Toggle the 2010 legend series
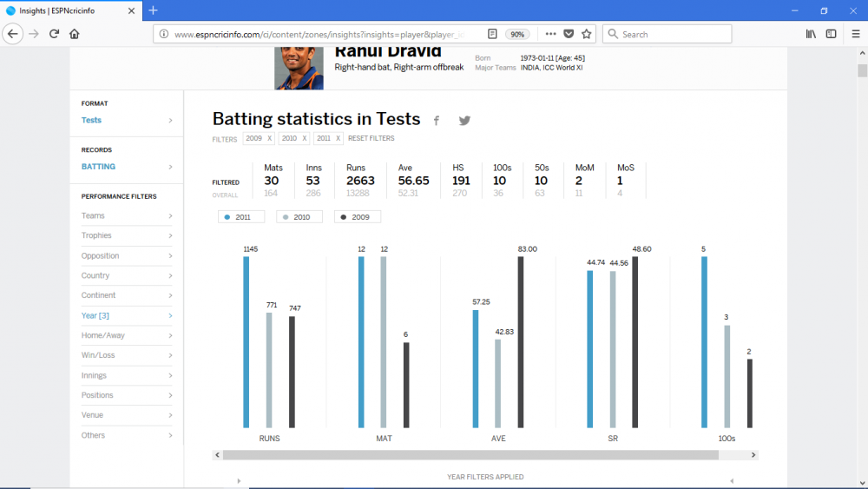Viewport: 868px width, 489px height. pos(299,217)
